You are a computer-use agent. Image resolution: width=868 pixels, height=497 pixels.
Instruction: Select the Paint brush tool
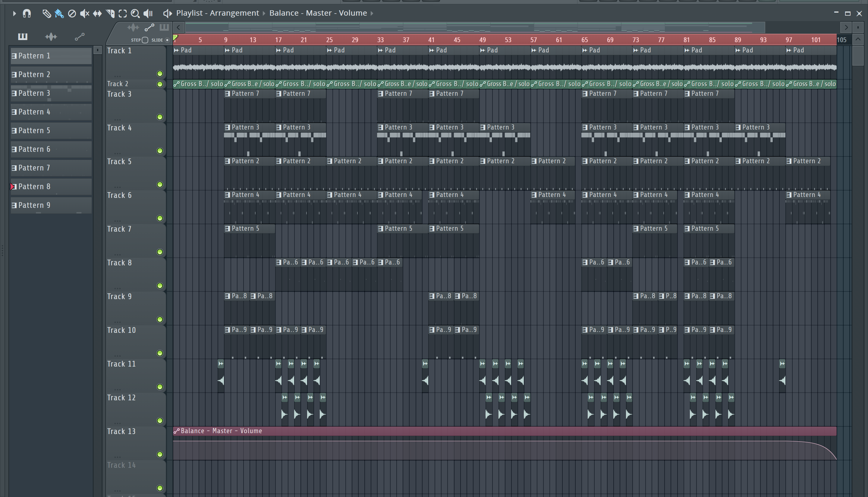click(59, 13)
